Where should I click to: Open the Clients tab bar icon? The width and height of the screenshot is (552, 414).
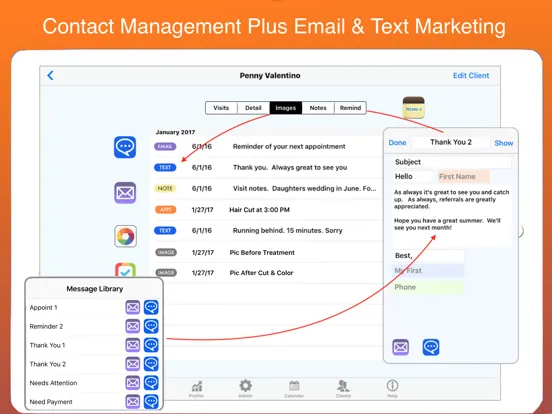click(x=343, y=389)
